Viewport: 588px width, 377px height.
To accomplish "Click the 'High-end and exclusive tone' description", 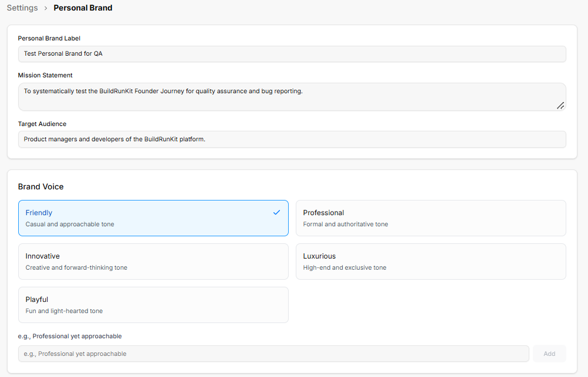I will coord(344,267).
